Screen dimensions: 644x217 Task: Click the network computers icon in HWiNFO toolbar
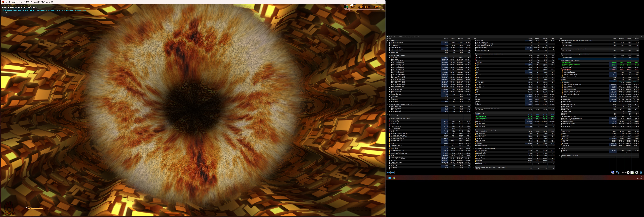(618, 173)
